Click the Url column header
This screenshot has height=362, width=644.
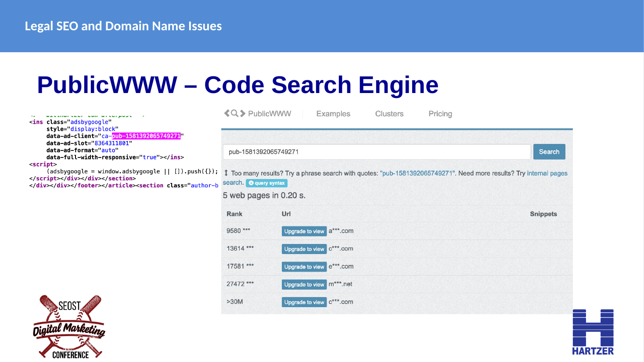coord(286,214)
